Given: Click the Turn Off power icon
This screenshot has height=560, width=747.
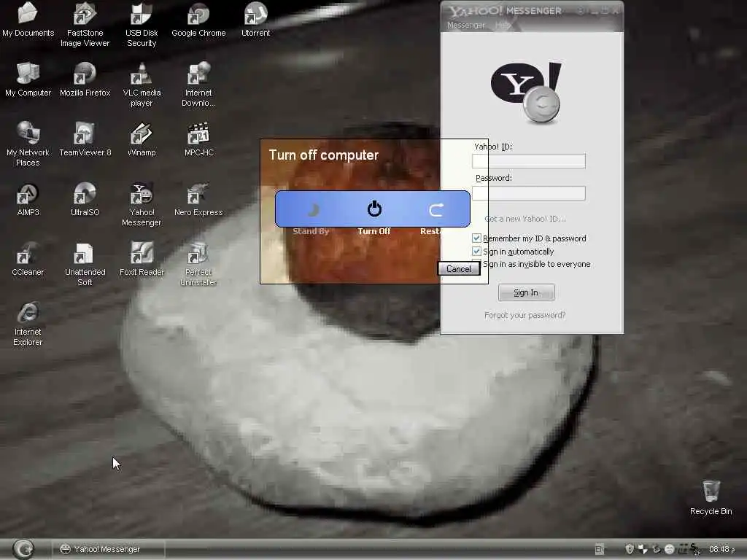Looking at the screenshot, I should click(x=374, y=209).
